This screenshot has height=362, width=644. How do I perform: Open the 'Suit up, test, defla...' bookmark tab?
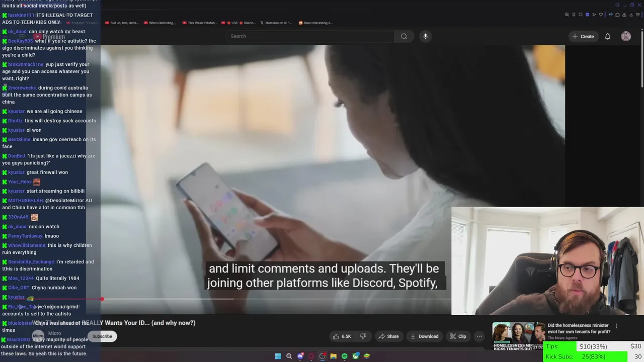click(x=121, y=23)
